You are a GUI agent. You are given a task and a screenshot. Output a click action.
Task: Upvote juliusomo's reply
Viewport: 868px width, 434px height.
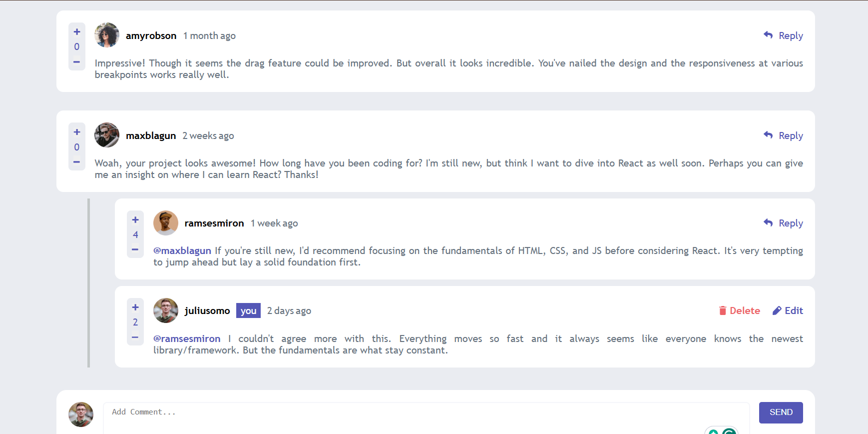[x=135, y=307]
